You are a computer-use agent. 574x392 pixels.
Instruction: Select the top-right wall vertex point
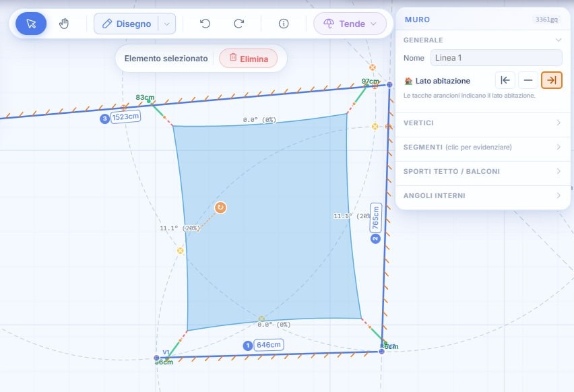(389, 85)
